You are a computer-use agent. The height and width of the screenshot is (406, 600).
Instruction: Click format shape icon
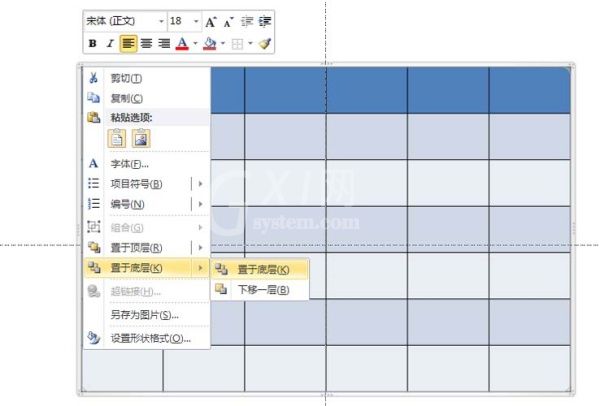point(94,338)
